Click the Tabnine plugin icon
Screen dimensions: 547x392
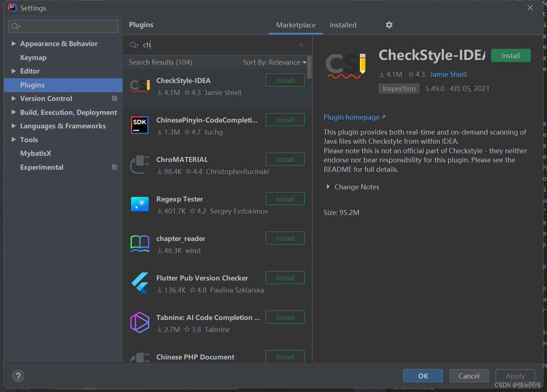pyautogui.click(x=140, y=323)
